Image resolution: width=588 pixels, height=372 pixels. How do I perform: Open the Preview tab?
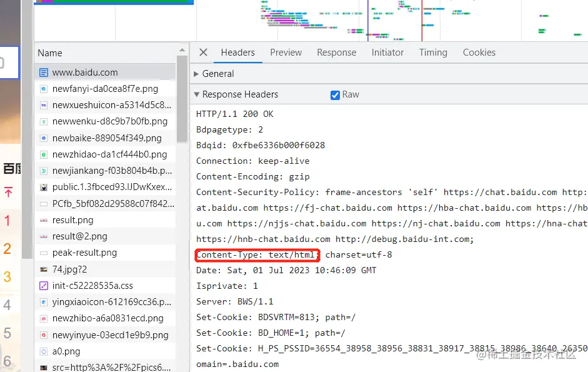[286, 53]
